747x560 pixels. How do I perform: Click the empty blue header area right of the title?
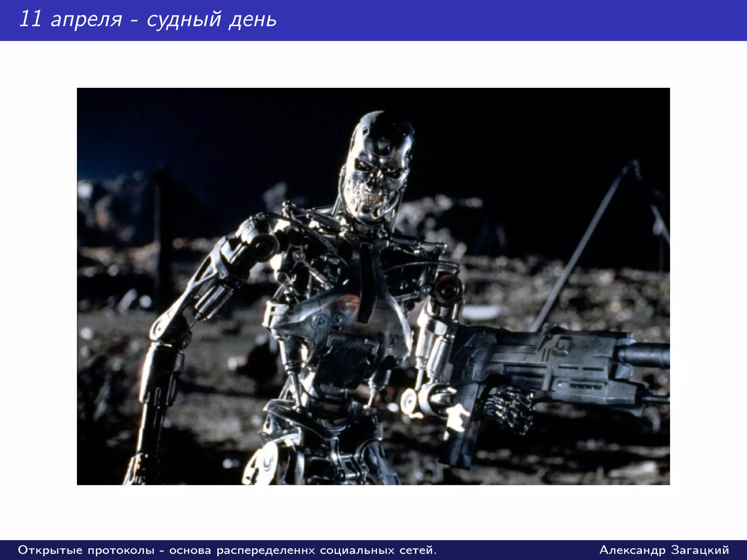tap(511, 20)
